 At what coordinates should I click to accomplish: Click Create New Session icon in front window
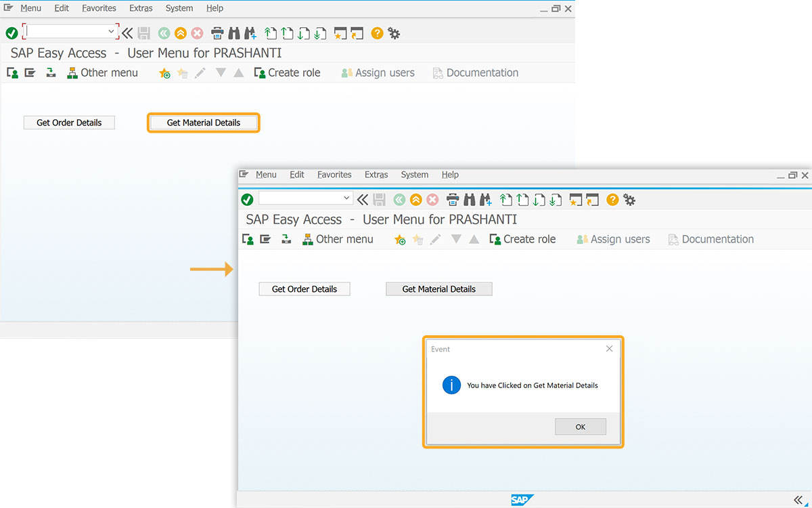[x=576, y=199]
